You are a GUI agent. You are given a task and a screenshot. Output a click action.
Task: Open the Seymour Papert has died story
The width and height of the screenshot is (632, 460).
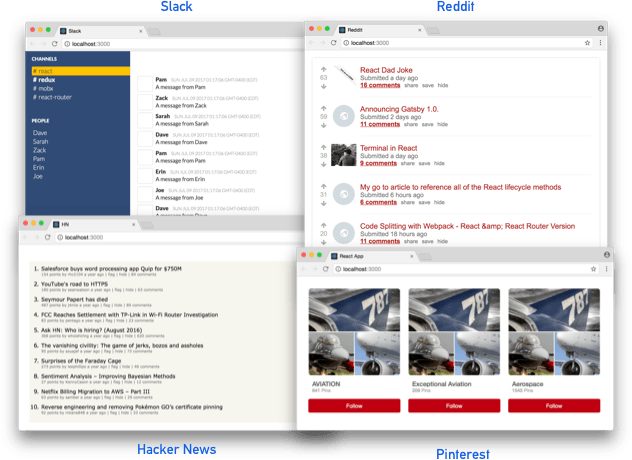[74, 300]
